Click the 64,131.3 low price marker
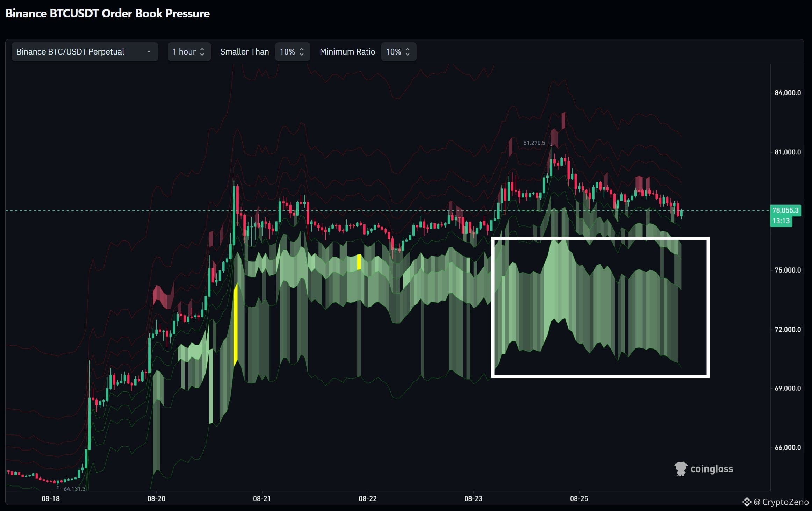Viewport: 812px width, 511px height. click(74, 488)
